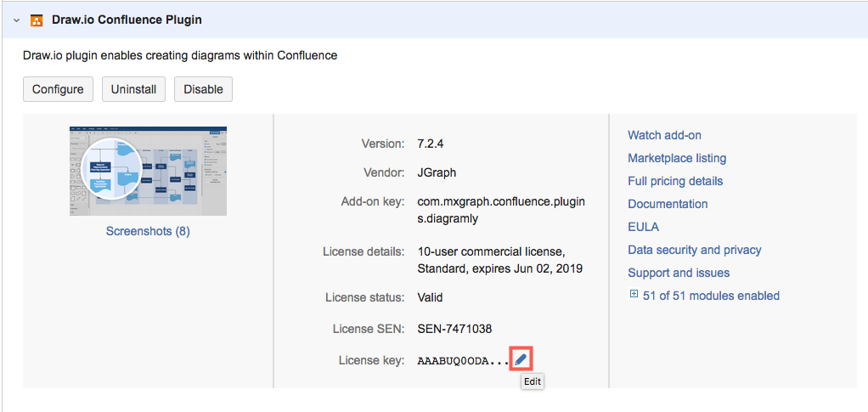Image resolution: width=868 pixels, height=412 pixels.
Task: Open the Documentation link
Action: [668, 204]
